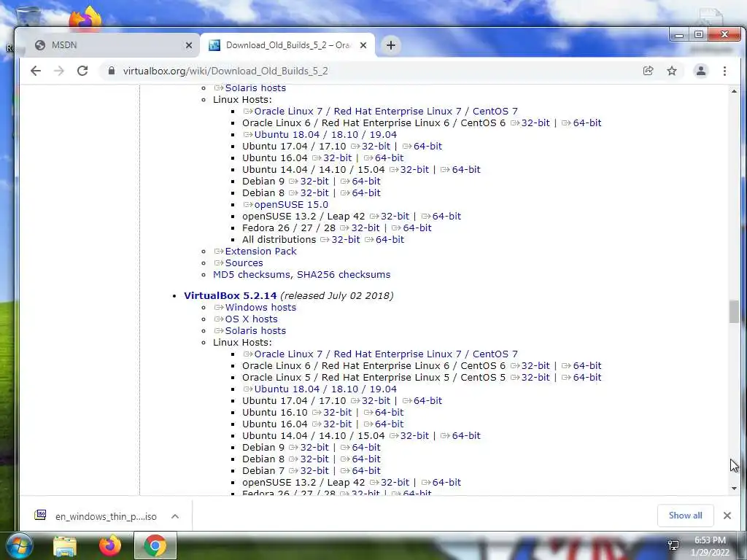Click scrollbar down arrow
This screenshot has height=560, width=747.
pyautogui.click(x=734, y=488)
